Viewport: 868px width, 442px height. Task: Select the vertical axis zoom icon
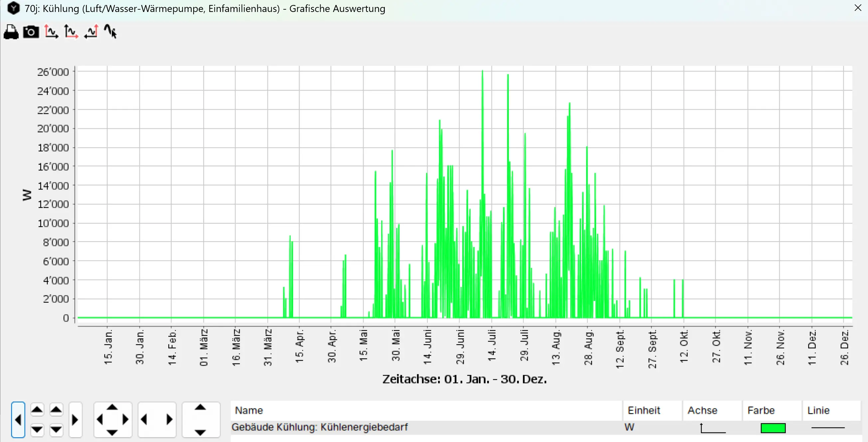pyautogui.click(x=51, y=32)
